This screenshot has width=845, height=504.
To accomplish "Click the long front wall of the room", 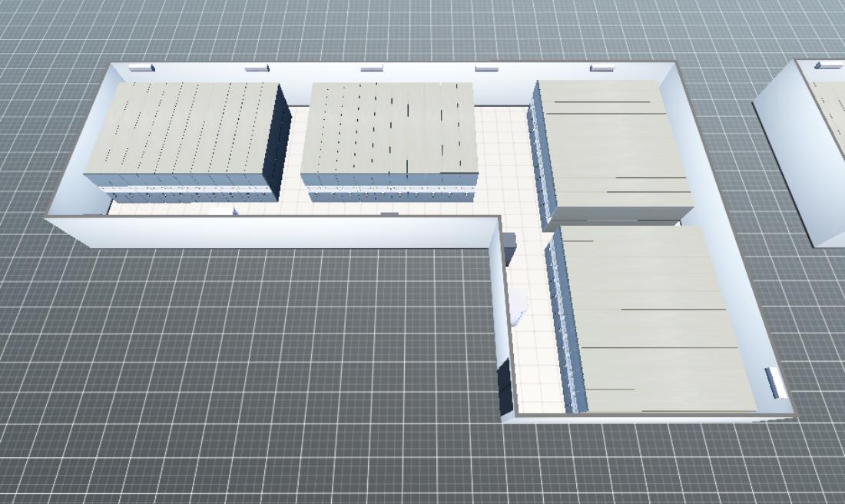I will pyautogui.click(x=269, y=232).
